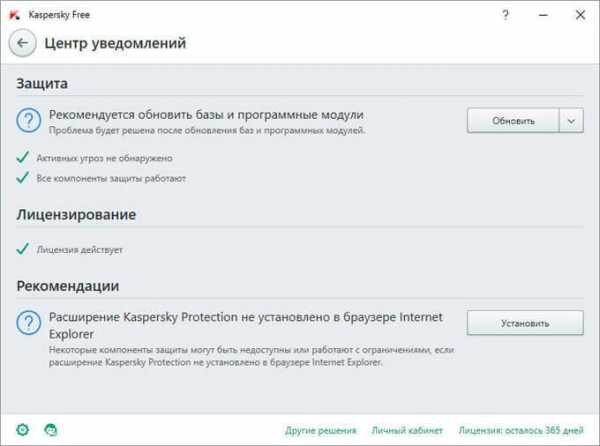Click the text Рекомендуется обновить базы и программные модули
This screenshot has width=600, height=446.
[206, 114]
